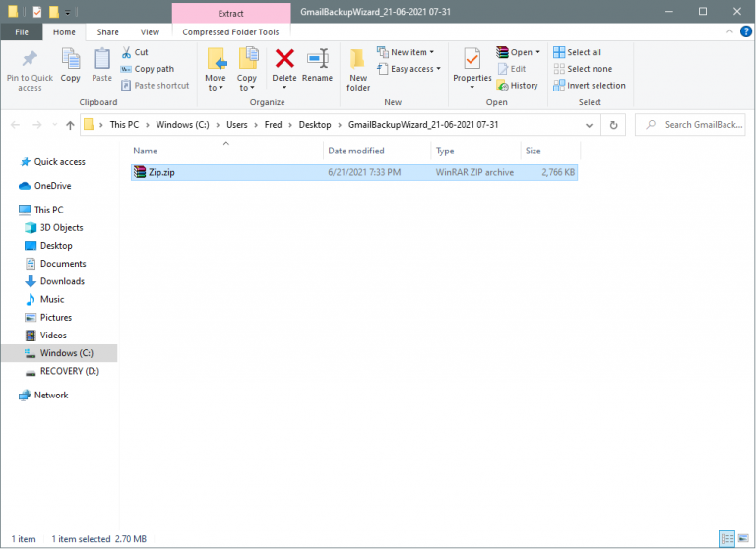Click Users in the address path
The width and height of the screenshot is (756, 549).
click(237, 125)
